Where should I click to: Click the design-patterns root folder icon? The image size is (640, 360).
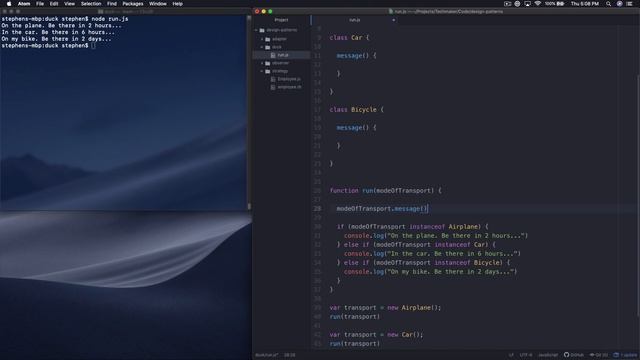(x=262, y=30)
